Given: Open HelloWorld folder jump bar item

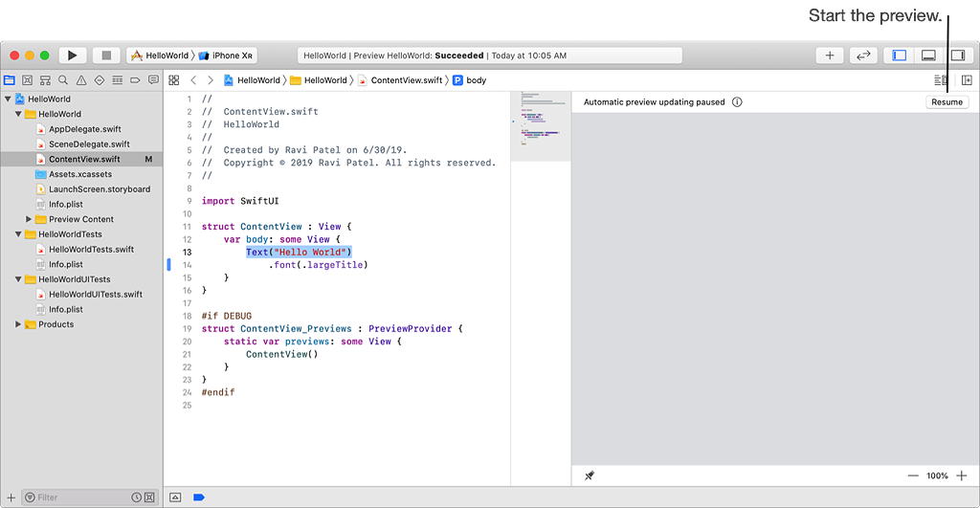Looking at the screenshot, I should click(318, 80).
